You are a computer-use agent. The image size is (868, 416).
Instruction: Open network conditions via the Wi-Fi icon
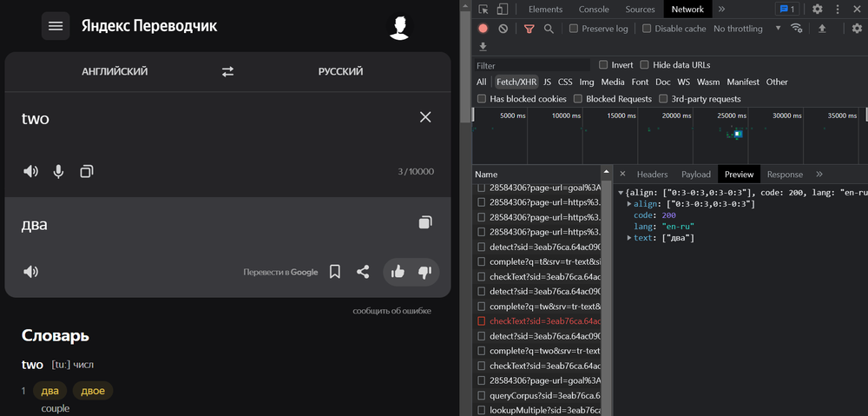(x=797, y=29)
